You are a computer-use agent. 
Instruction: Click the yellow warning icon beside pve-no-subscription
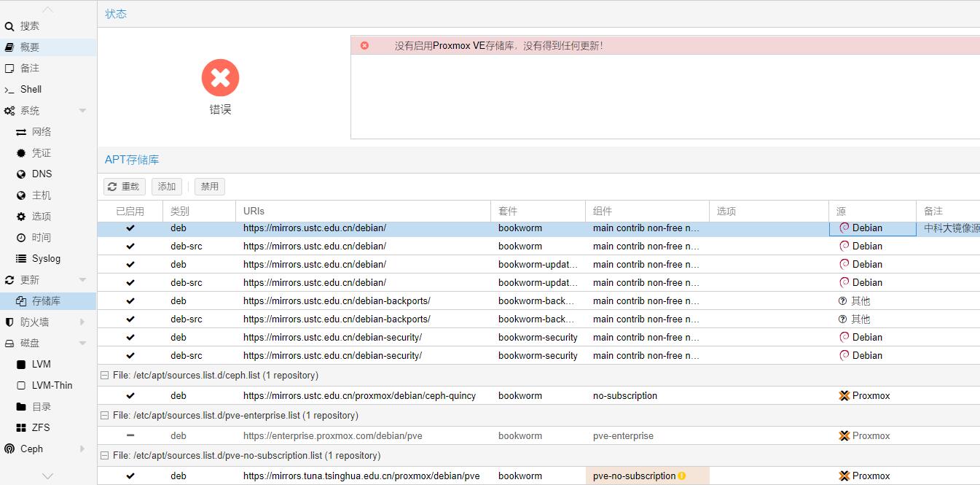682,476
